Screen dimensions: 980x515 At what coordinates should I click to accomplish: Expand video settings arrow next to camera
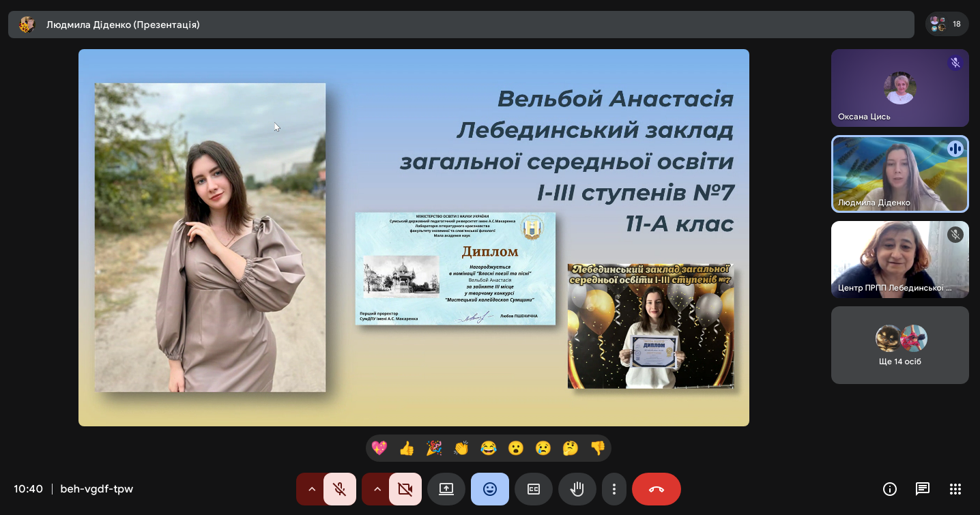tap(377, 489)
